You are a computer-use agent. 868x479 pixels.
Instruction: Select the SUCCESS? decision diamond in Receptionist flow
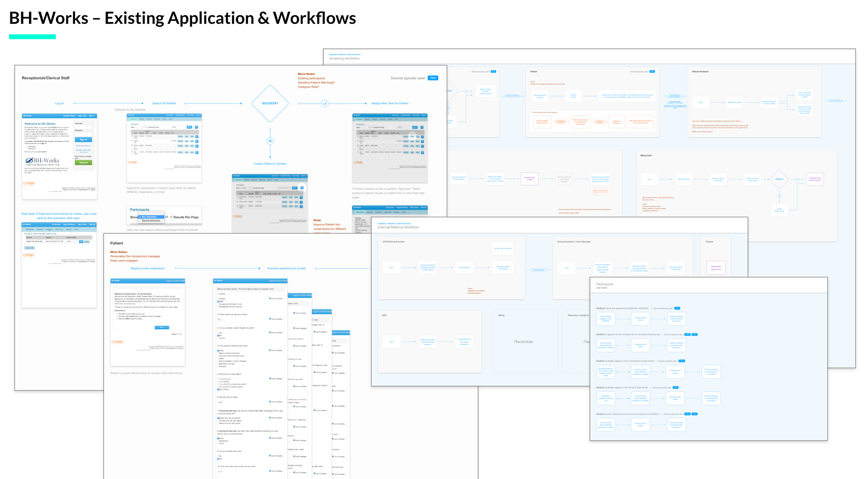(x=270, y=103)
